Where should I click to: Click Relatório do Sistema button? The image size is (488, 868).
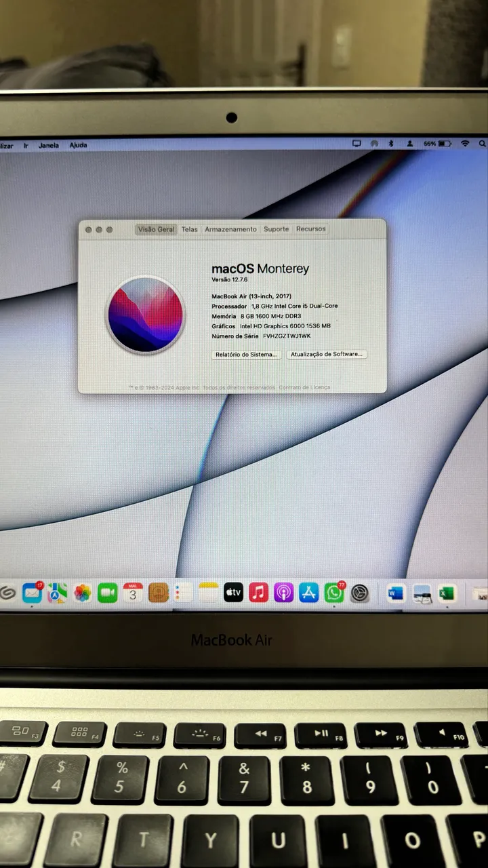tap(246, 354)
